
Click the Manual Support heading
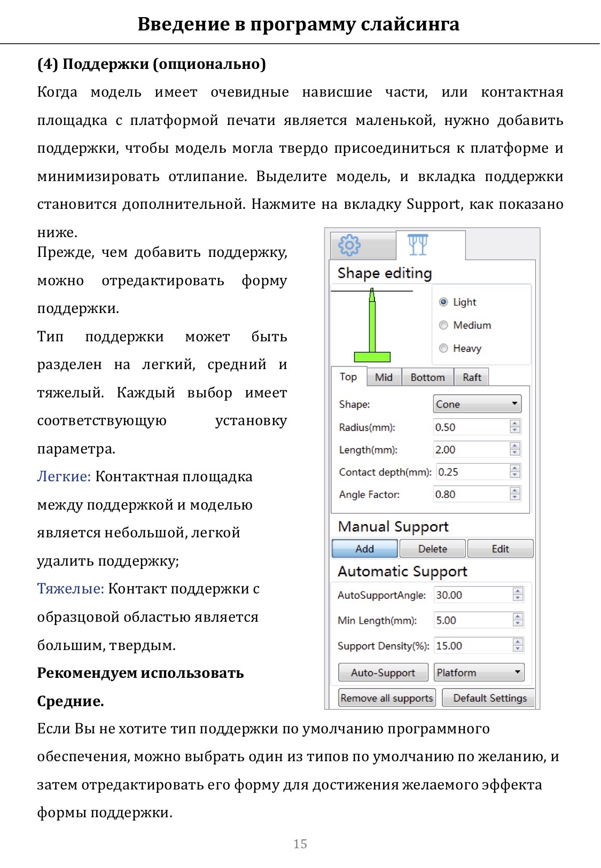click(x=393, y=527)
